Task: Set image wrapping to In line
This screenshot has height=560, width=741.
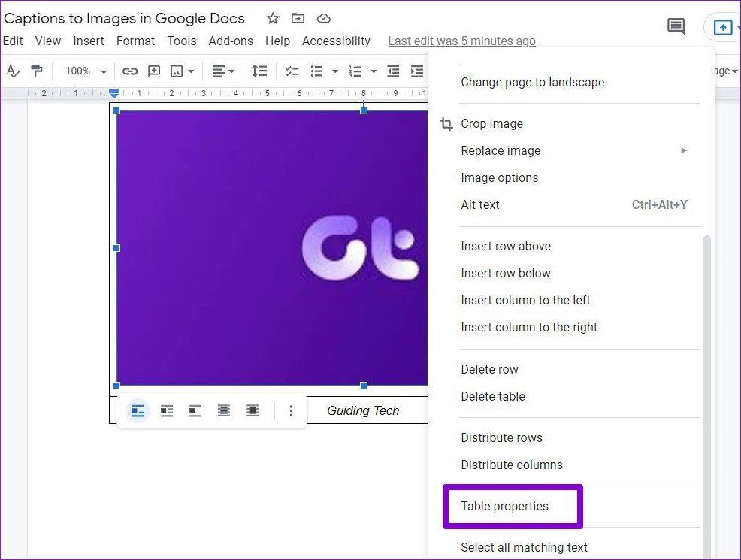Action: [x=138, y=411]
